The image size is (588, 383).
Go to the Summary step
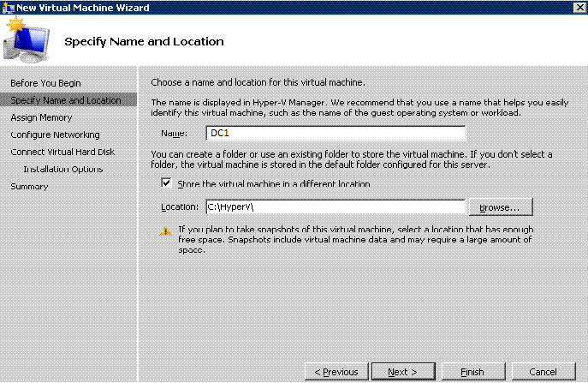point(29,186)
